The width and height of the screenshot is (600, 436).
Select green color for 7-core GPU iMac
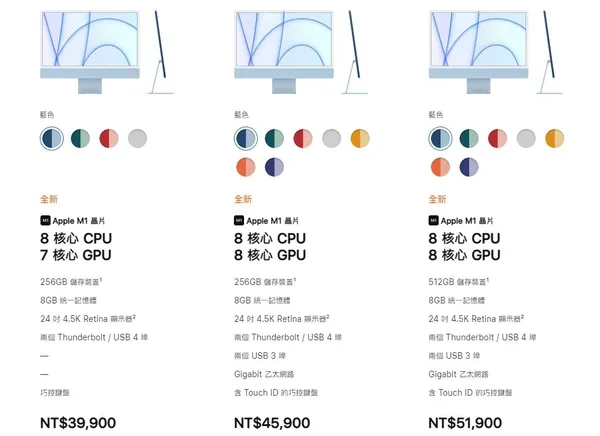click(x=80, y=138)
